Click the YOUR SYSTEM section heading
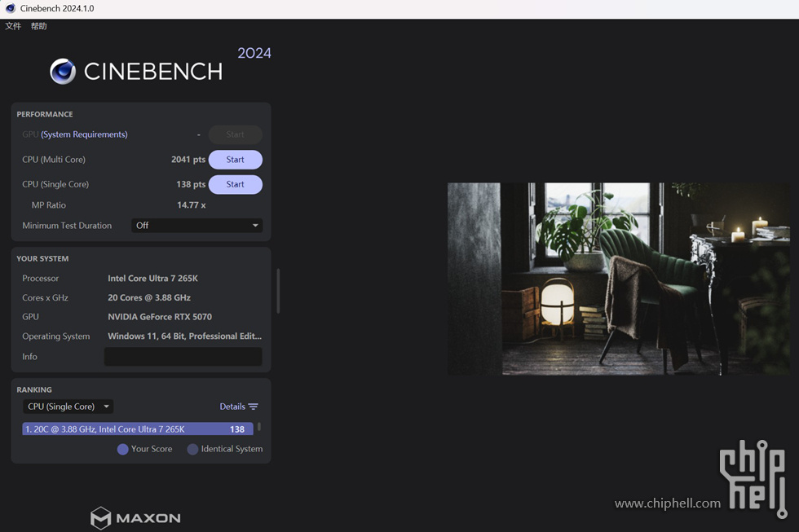 (42, 258)
